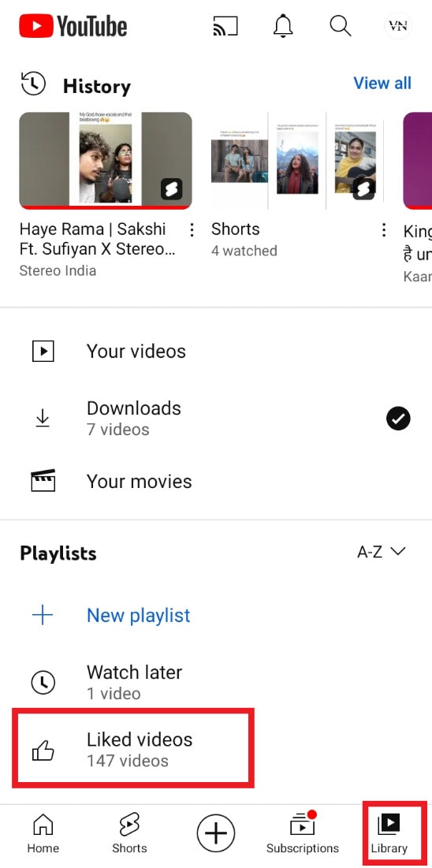432x868 pixels.
Task: Go to Shorts in bottom navigation
Action: coord(129,833)
